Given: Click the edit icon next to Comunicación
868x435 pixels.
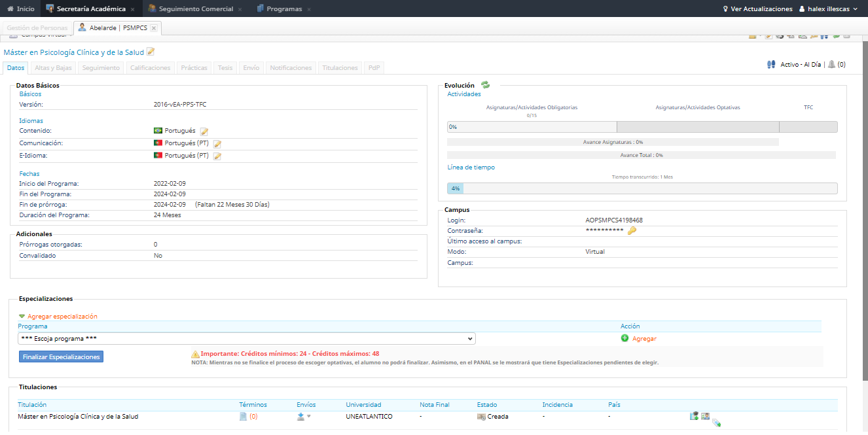Looking at the screenshot, I should point(217,144).
